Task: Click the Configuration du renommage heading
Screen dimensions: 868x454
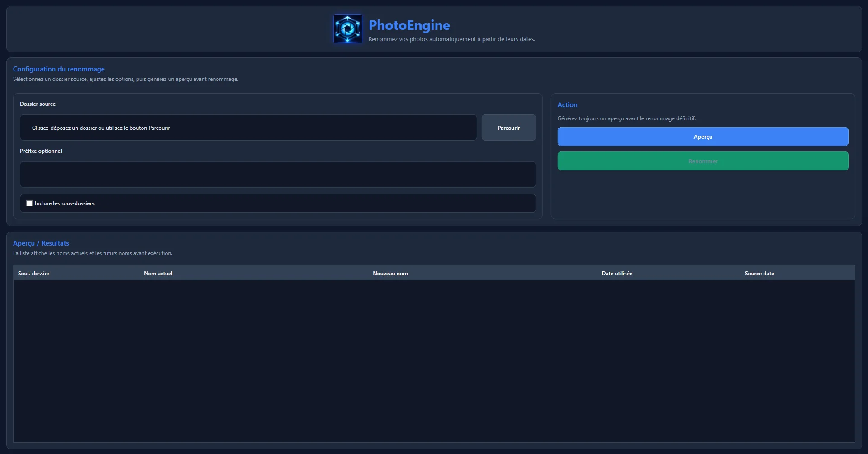Action: tap(59, 69)
